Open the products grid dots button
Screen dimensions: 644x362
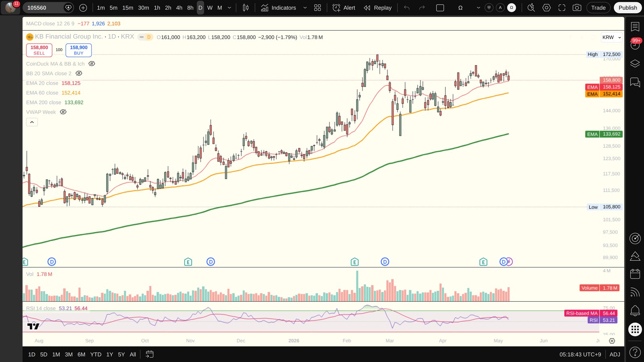[x=635, y=329]
